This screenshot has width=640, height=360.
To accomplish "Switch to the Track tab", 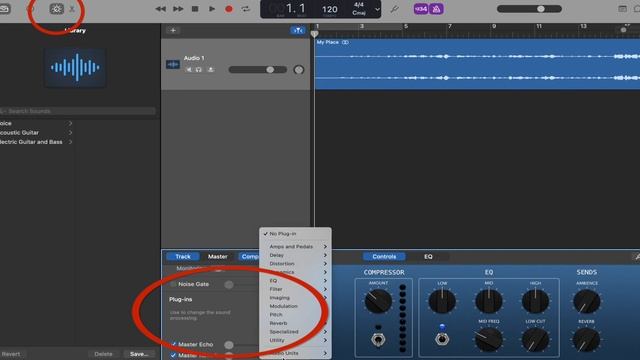I will [183, 256].
